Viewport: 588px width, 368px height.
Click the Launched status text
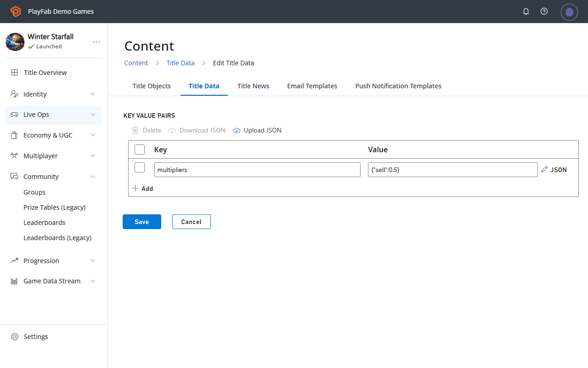49,46
